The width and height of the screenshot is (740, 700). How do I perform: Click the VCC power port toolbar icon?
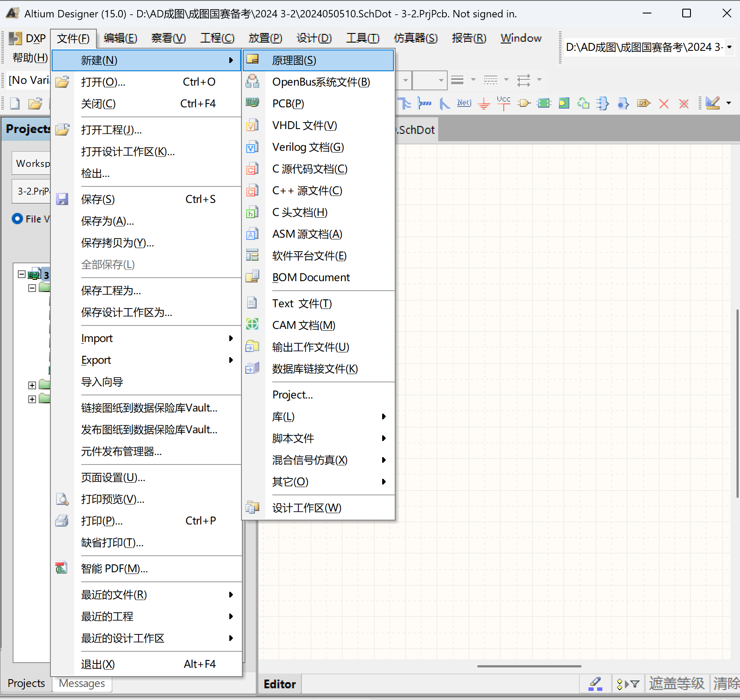pyautogui.click(x=504, y=103)
